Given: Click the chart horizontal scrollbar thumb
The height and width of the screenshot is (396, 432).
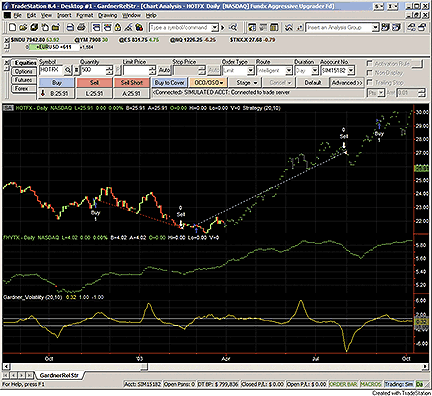Looking at the screenshot, I should pos(144,367).
